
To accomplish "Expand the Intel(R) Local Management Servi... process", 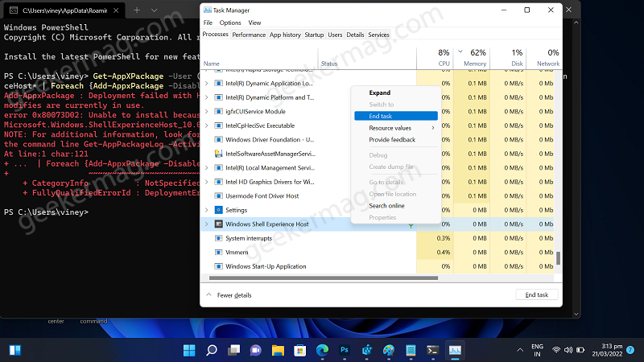I will pos(207,168).
